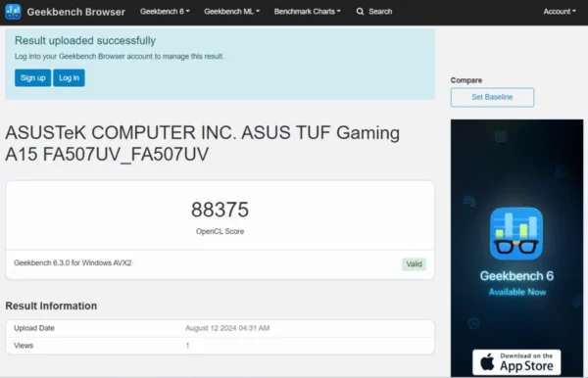Click the Apple logo on App Store badge
Screen dimensions: 588x378
[x=487, y=362]
